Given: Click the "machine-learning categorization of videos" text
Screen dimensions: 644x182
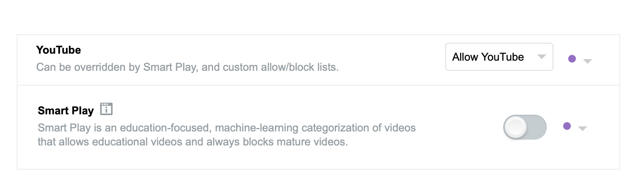Looking at the screenshot, I should click(x=315, y=128).
